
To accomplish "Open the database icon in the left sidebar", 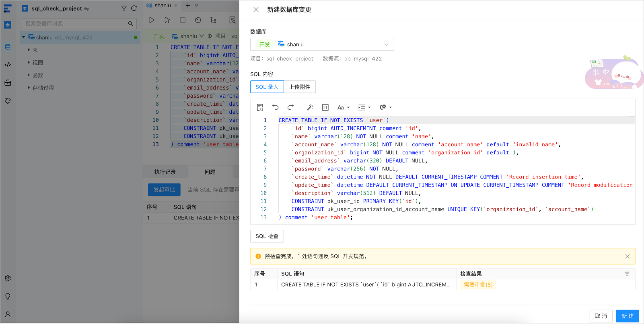I will tap(8, 47).
